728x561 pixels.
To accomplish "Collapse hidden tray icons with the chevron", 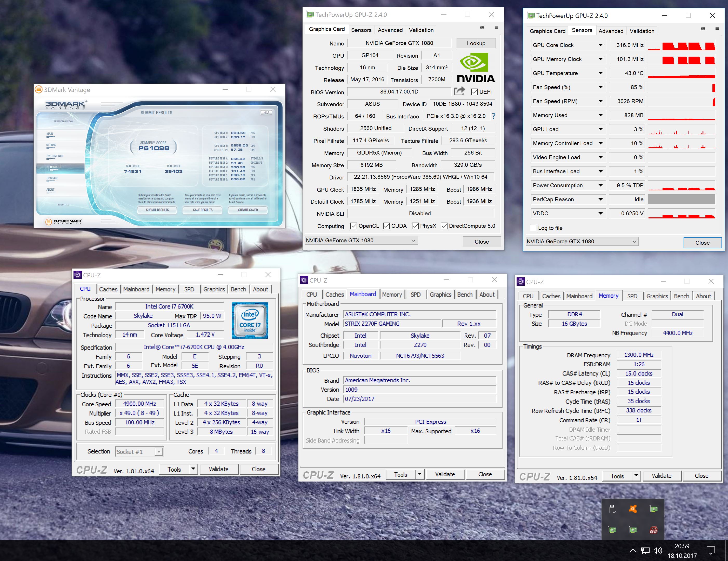I will (632, 551).
